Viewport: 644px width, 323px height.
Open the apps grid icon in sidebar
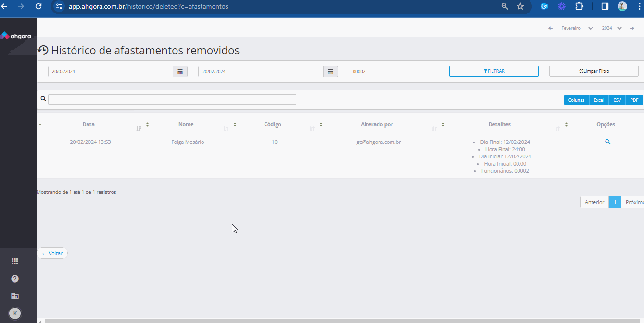click(15, 261)
